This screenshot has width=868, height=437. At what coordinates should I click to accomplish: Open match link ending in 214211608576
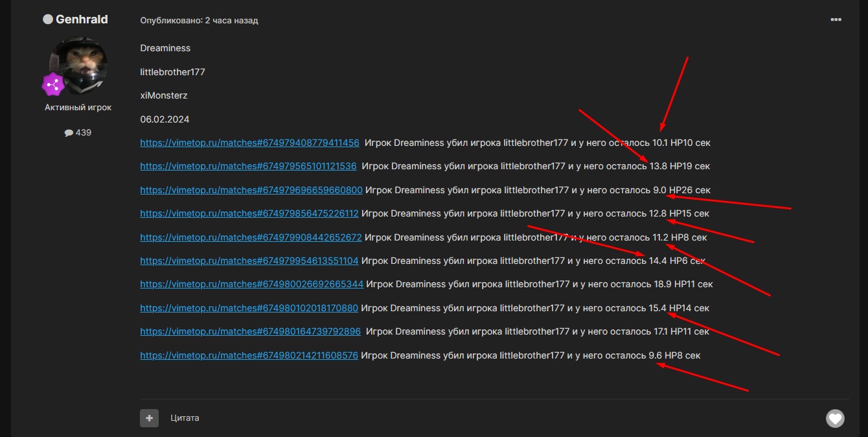tap(249, 355)
